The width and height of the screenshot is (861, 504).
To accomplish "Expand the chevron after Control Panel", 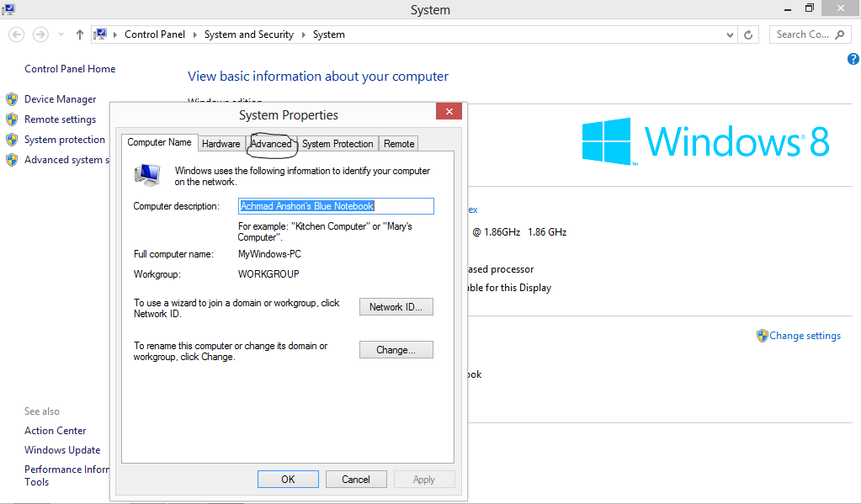I will pyautogui.click(x=195, y=34).
